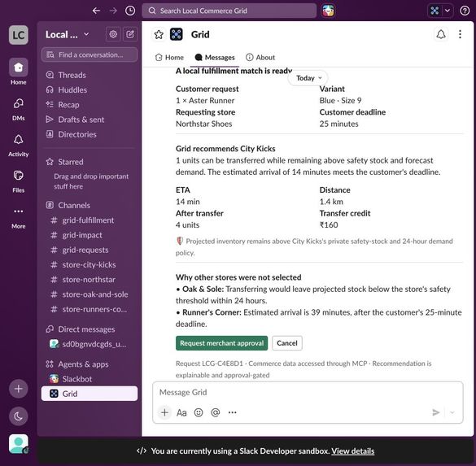Open the store-city-kicks channel
Screen dimensions: 476x466
point(90,265)
